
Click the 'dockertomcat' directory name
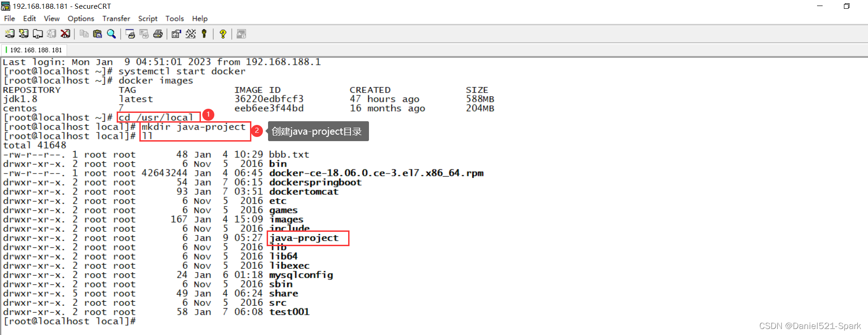[304, 192]
